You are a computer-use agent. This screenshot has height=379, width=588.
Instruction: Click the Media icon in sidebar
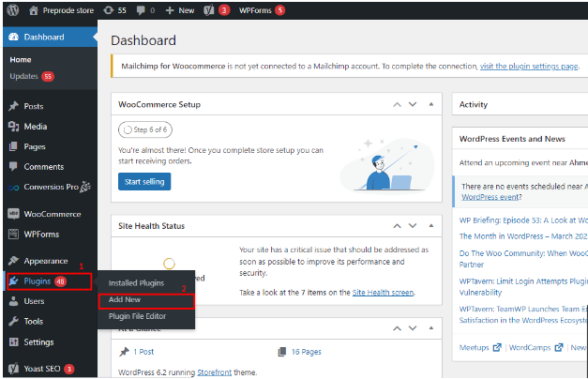coord(13,127)
